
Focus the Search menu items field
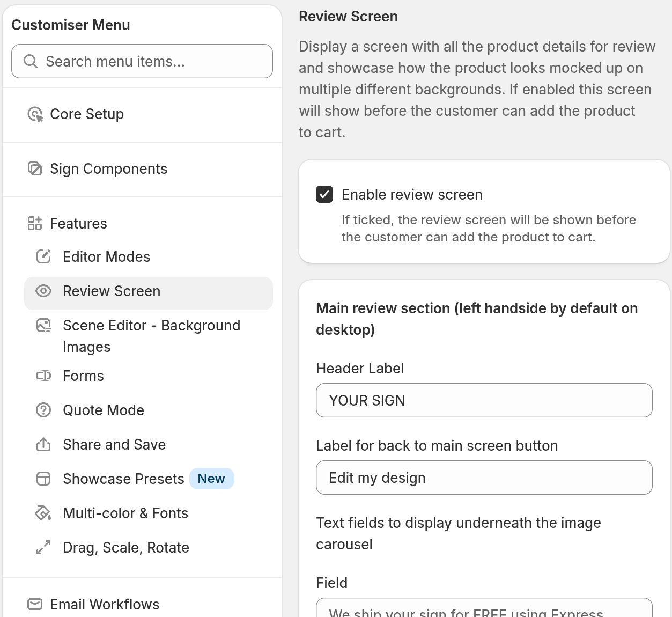click(x=142, y=61)
